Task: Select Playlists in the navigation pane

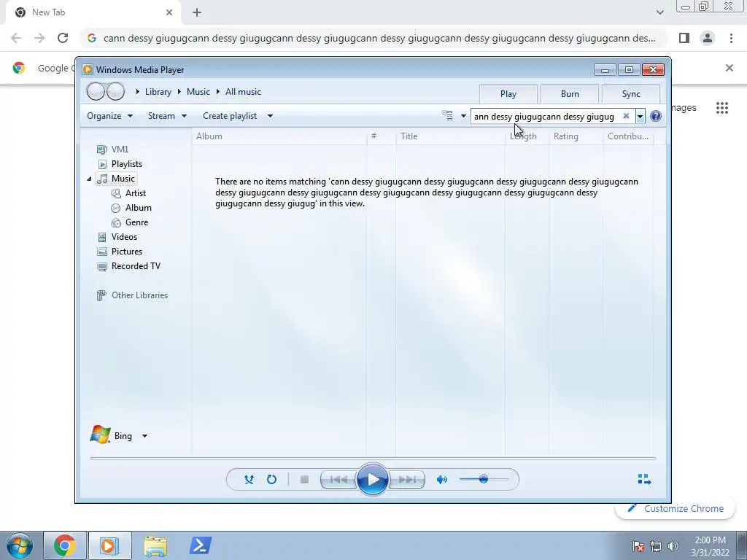Action: 120,164
